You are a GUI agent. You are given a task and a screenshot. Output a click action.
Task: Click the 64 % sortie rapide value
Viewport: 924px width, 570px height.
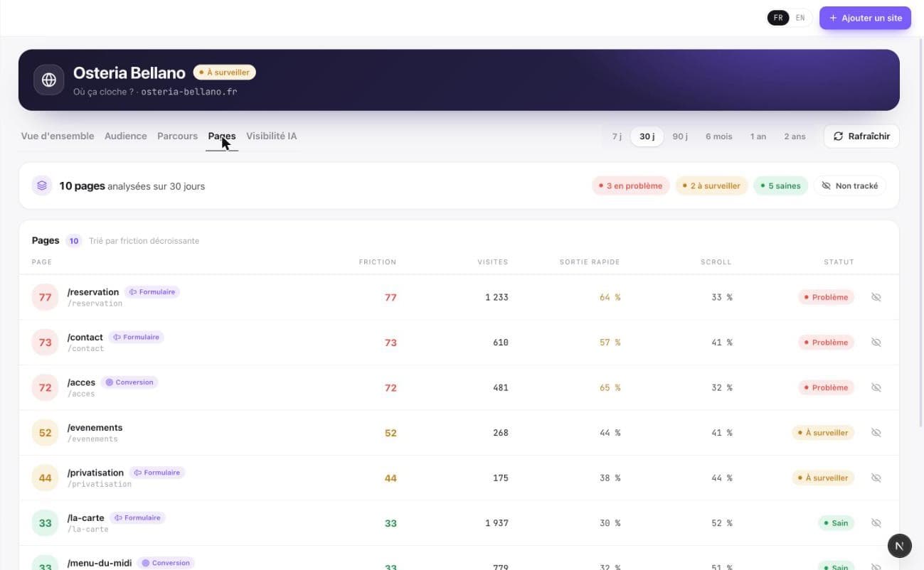[610, 297]
